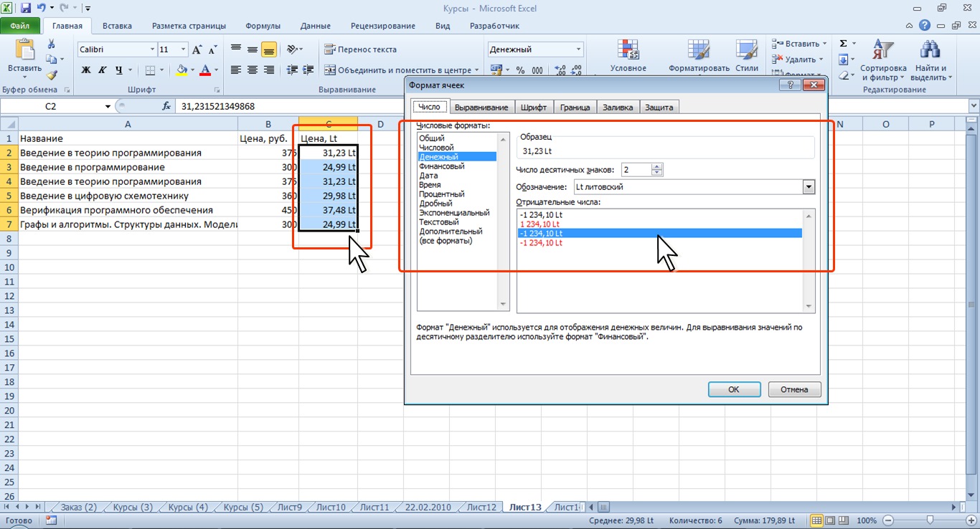Select the Format Painter brush
The image size is (980, 529).
51,75
